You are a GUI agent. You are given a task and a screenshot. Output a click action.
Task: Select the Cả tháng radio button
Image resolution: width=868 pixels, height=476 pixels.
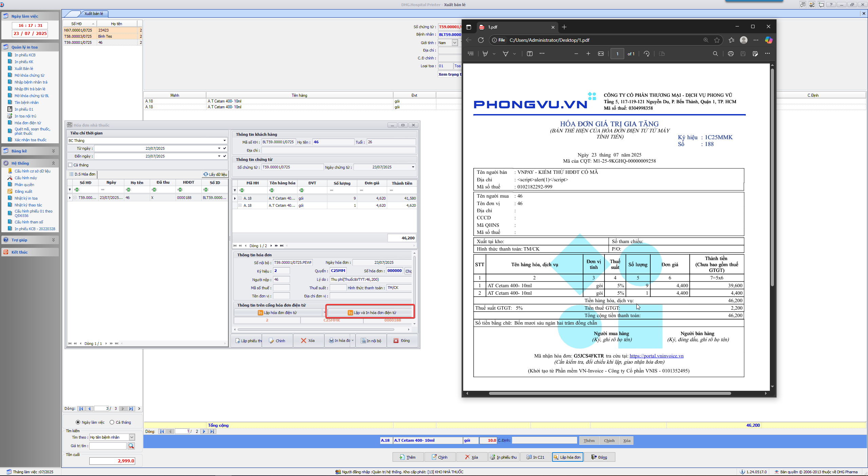pyautogui.click(x=112, y=422)
